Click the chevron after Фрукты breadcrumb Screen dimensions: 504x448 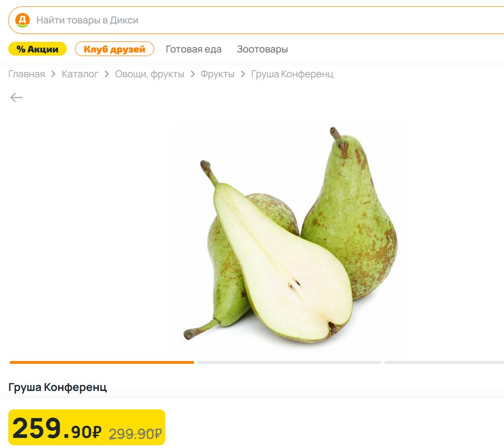click(x=243, y=74)
